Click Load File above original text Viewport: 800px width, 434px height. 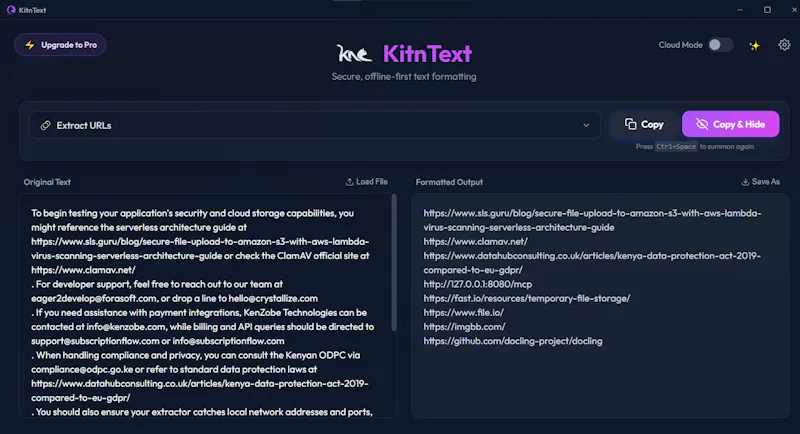point(367,182)
